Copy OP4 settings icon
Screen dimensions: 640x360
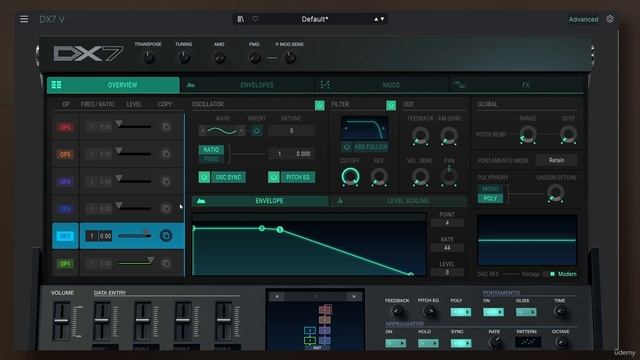166,181
